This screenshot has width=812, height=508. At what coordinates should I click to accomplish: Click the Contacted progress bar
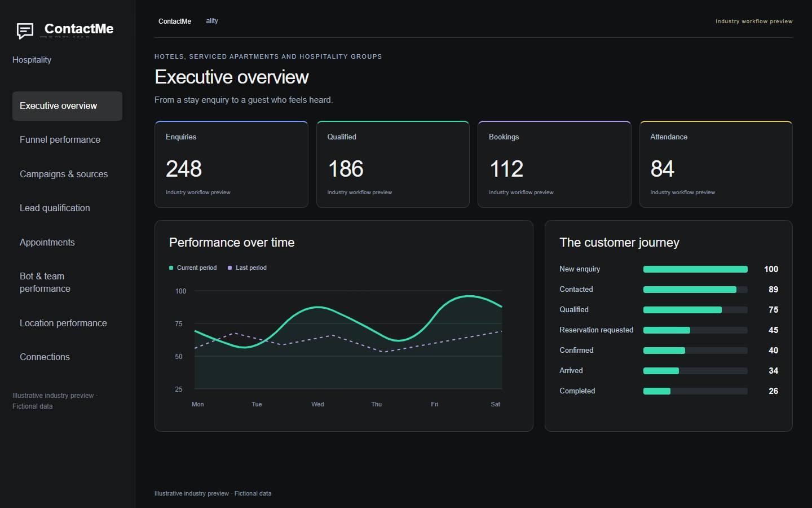(x=695, y=290)
